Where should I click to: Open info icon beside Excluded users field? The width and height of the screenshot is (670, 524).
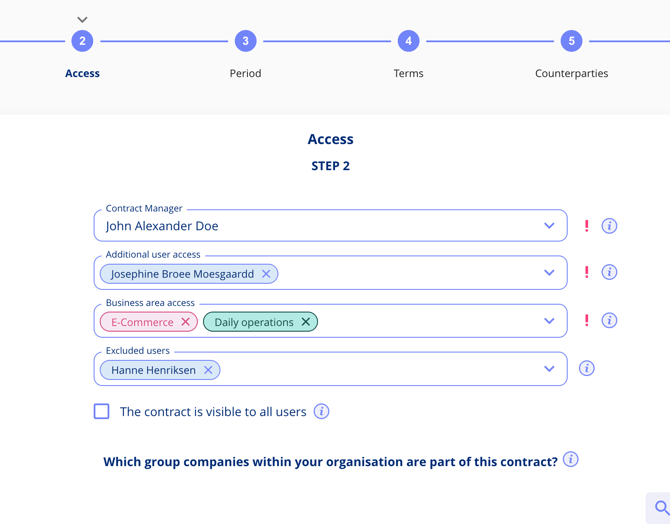tap(587, 368)
